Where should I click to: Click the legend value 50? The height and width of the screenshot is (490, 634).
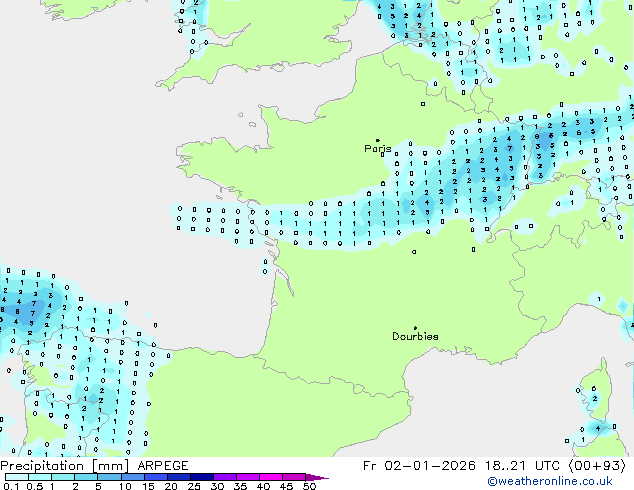[x=310, y=486]
